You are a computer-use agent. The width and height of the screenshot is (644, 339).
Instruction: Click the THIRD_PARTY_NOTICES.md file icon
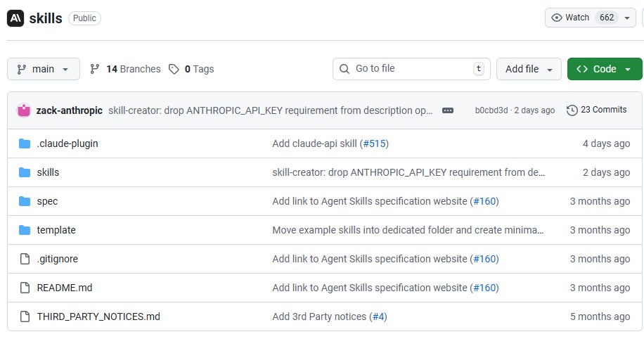[x=25, y=316]
